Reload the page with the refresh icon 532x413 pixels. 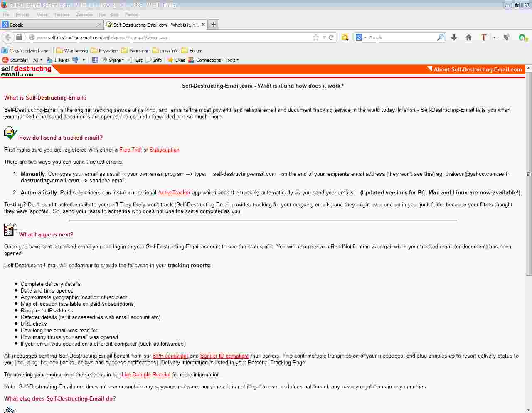coord(331,37)
